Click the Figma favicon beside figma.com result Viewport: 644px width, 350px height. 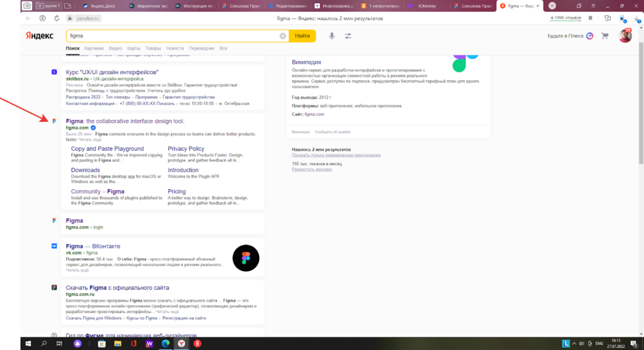(54, 121)
